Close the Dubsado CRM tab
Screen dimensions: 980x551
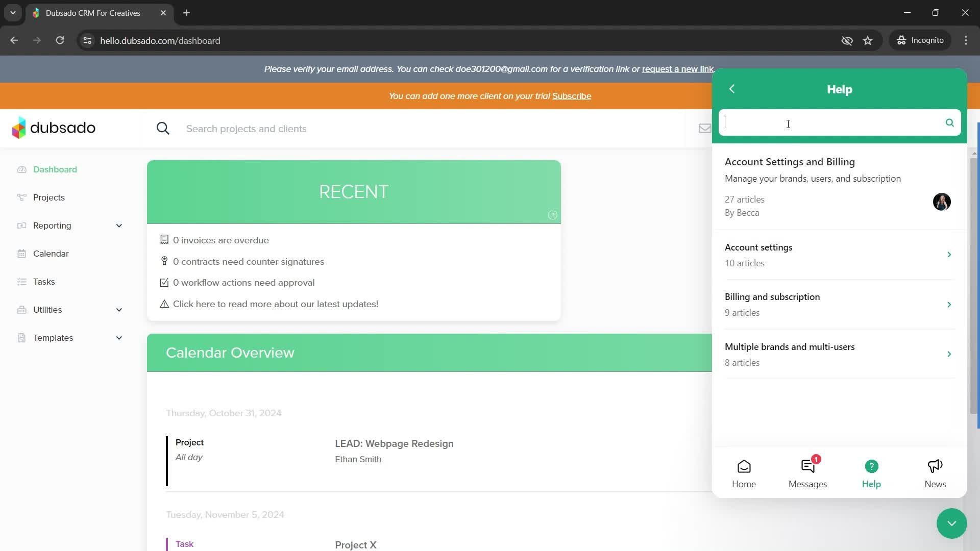(x=163, y=13)
